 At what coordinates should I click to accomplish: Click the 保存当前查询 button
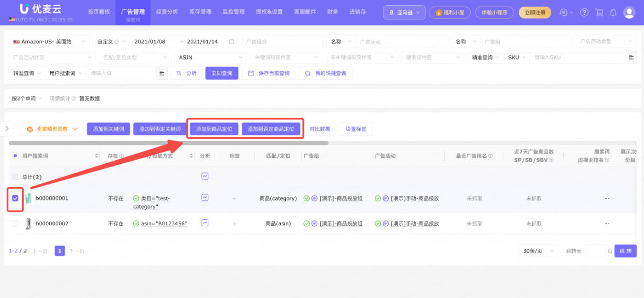[x=269, y=73]
